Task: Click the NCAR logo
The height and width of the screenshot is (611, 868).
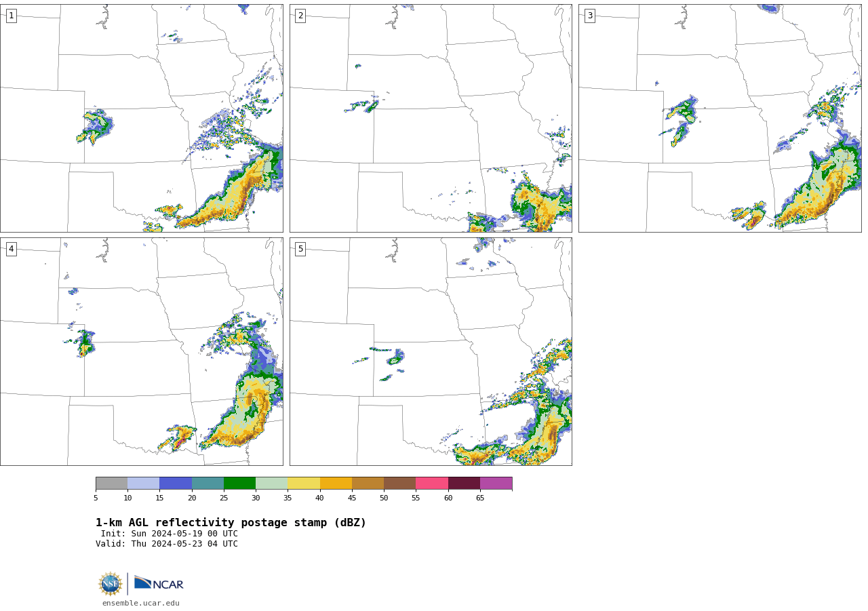Action: [159, 583]
